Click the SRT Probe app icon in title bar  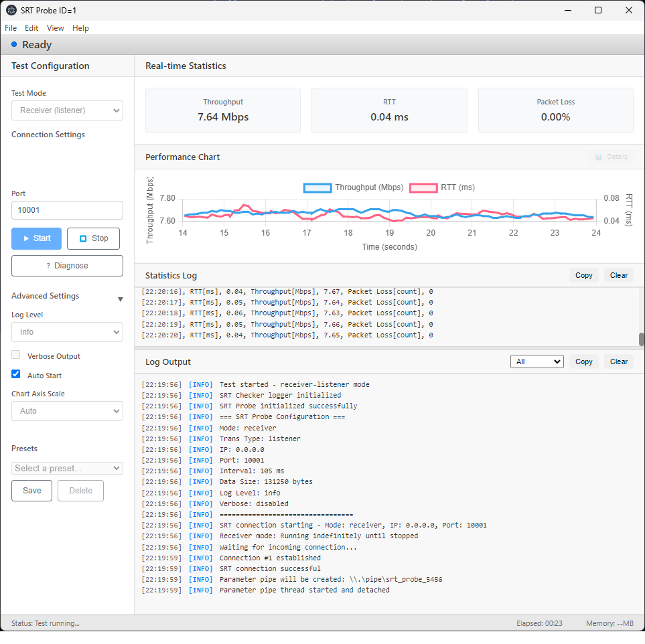coord(11,10)
